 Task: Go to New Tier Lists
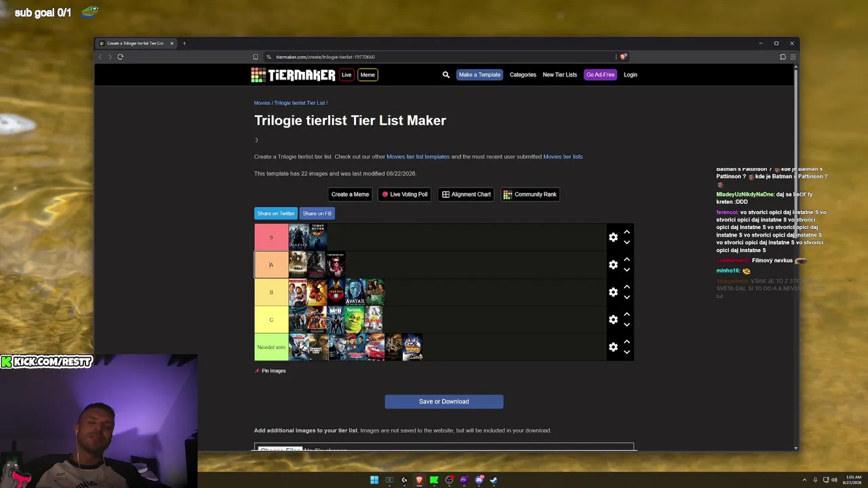coord(559,75)
